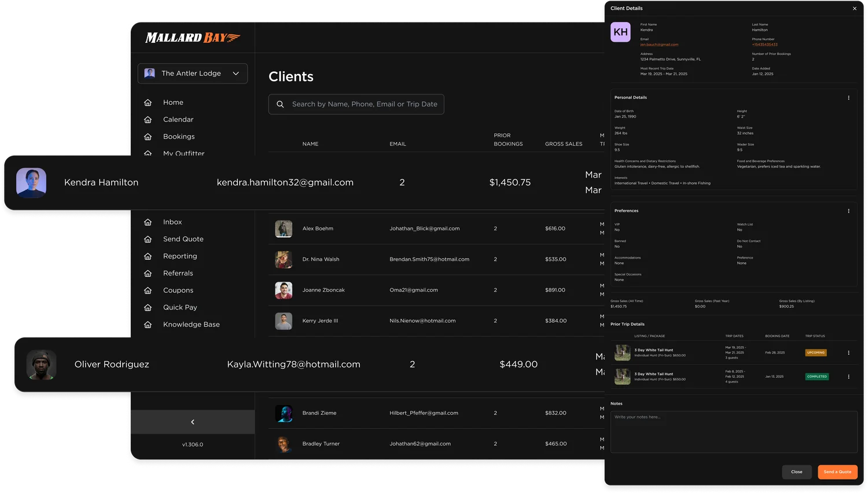Open The Antler Lodge outfitter dropdown
Screen dimensions: 868x493
tap(193, 73)
